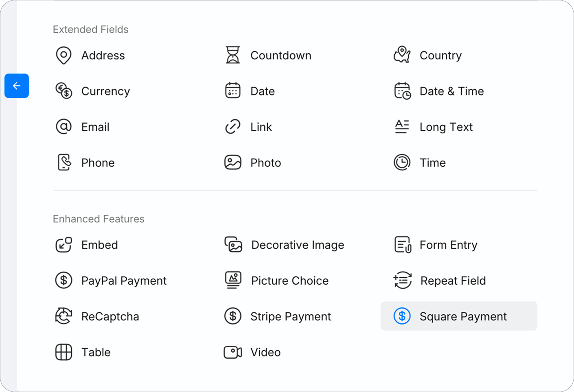Select the Photo field icon
The image size is (574, 392).
tap(233, 162)
